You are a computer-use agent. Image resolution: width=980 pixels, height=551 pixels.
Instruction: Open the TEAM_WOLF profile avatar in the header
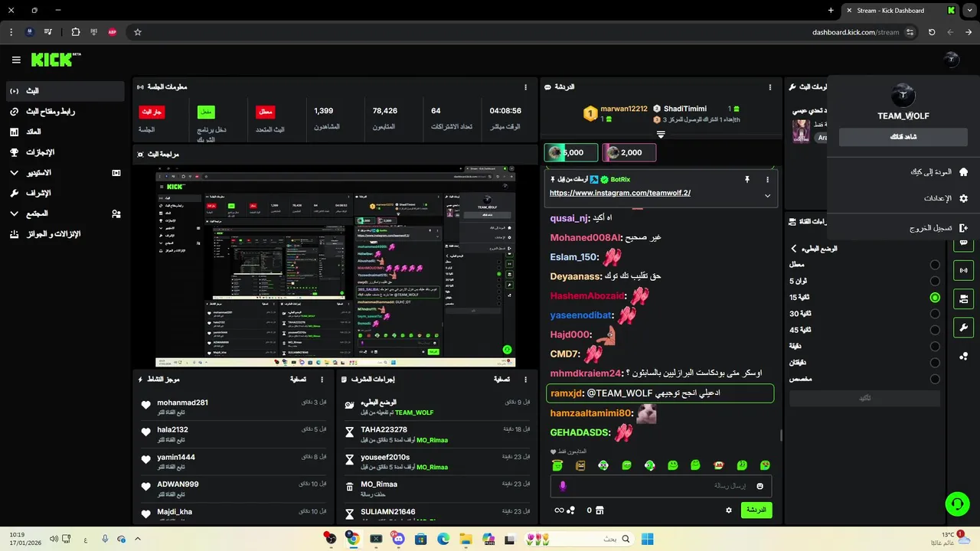click(951, 60)
